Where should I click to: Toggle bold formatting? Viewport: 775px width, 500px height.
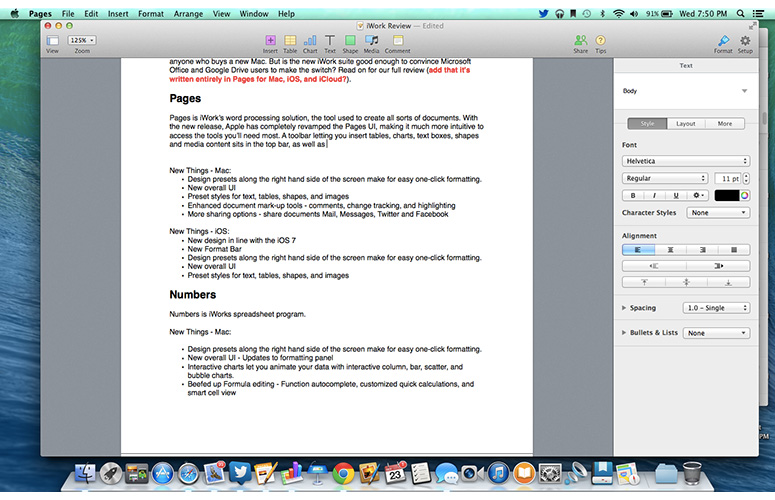tap(633, 196)
